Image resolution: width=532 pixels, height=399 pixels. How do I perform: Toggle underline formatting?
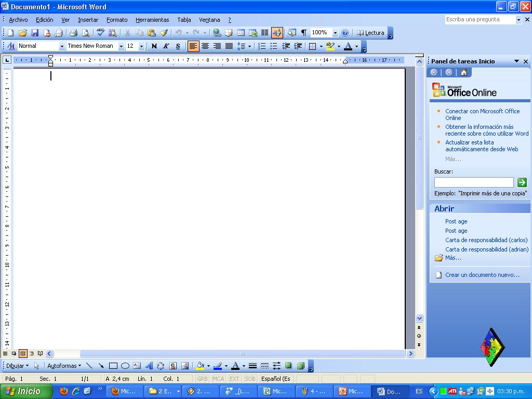tap(177, 46)
